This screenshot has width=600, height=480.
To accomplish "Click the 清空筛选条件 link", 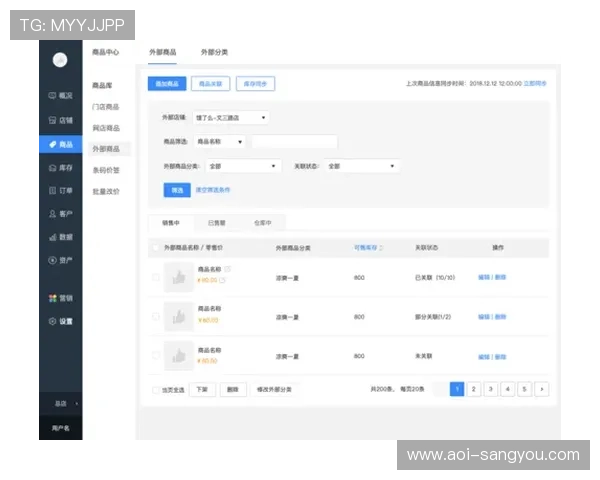I will [x=213, y=190].
